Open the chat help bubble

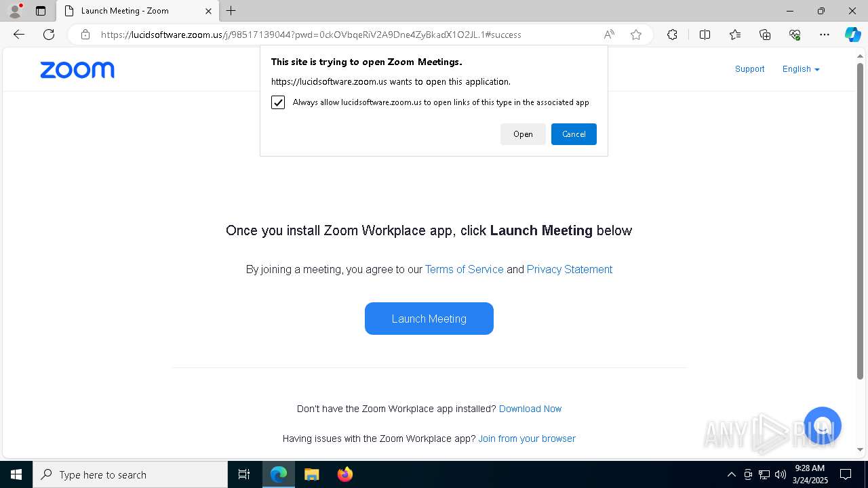[823, 426]
